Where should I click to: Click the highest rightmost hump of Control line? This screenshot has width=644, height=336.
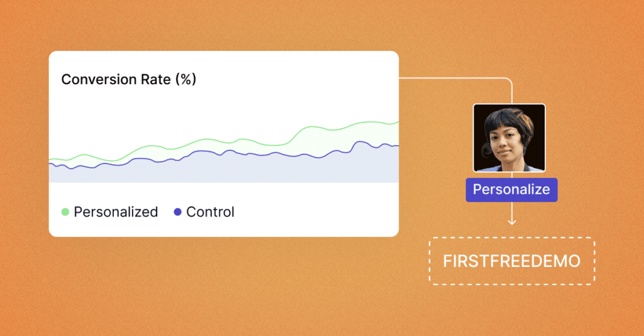(x=360, y=142)
